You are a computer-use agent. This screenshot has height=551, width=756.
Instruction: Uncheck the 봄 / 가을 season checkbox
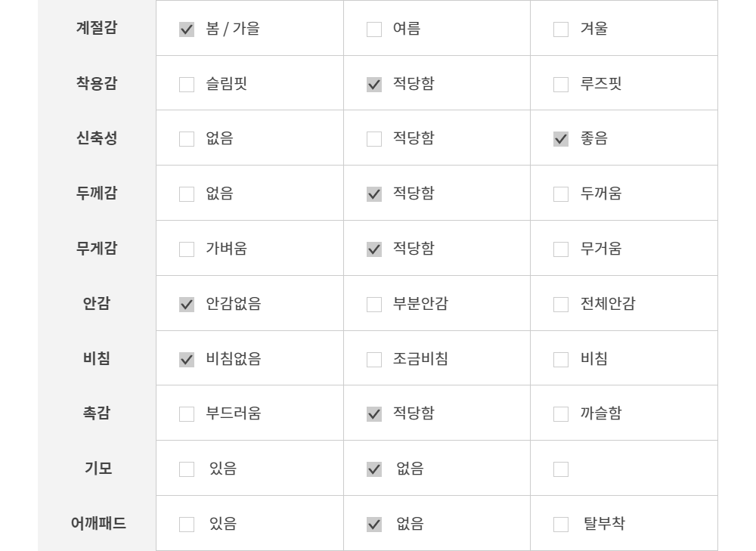[187, 29]
